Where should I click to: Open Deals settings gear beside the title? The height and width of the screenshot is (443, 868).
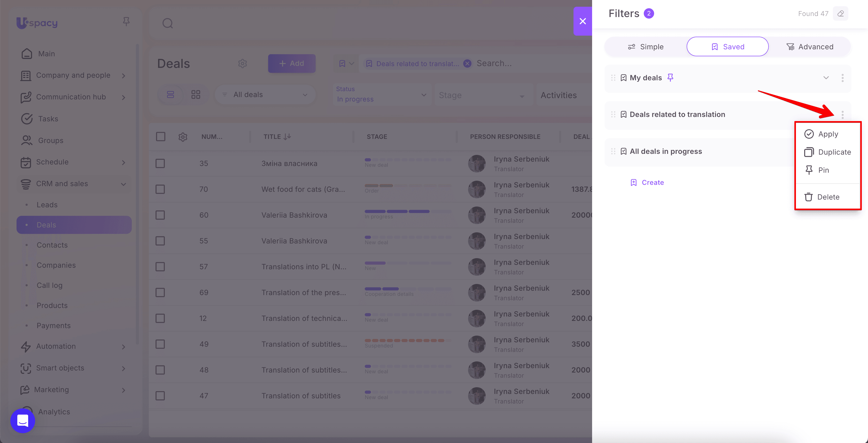243,63
